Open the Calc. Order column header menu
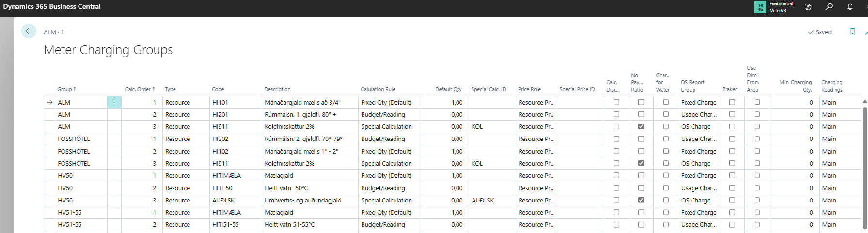Viewport: 868px width, 233px height. [x=139, y=89]
